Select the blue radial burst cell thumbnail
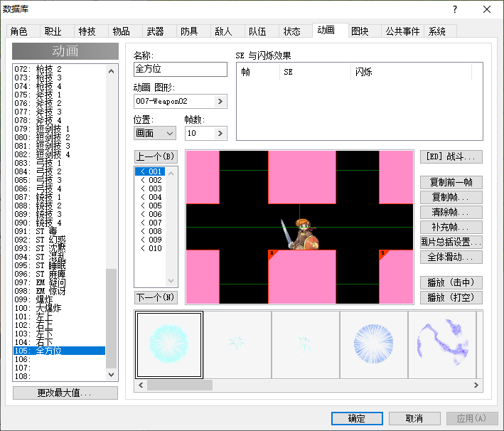 point(374,344)
